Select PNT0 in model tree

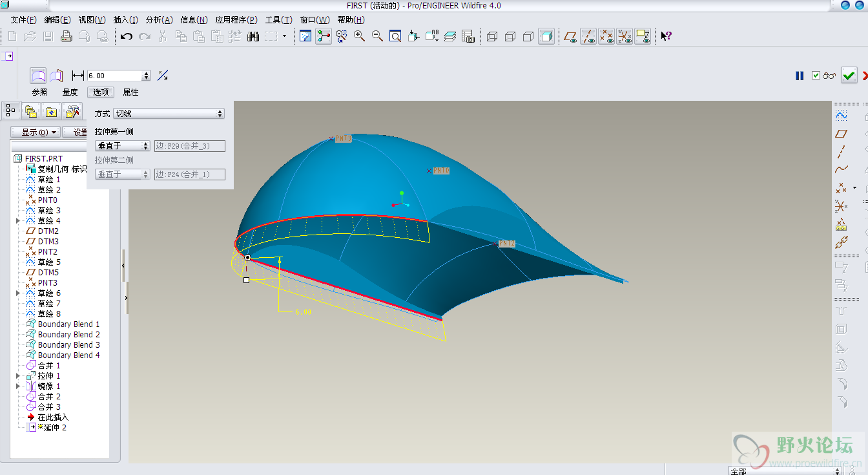pyautogui.click(x=46, y=200)
